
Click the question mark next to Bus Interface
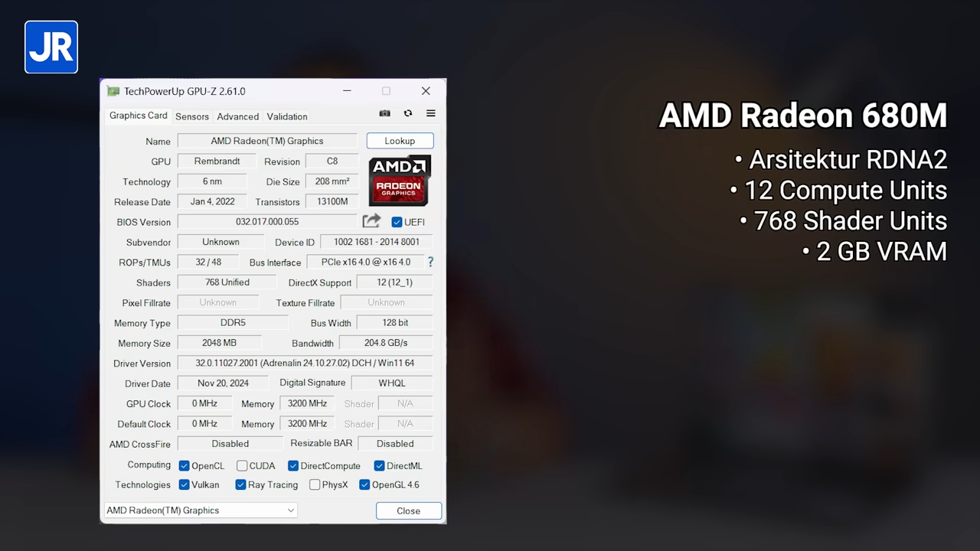430,262
